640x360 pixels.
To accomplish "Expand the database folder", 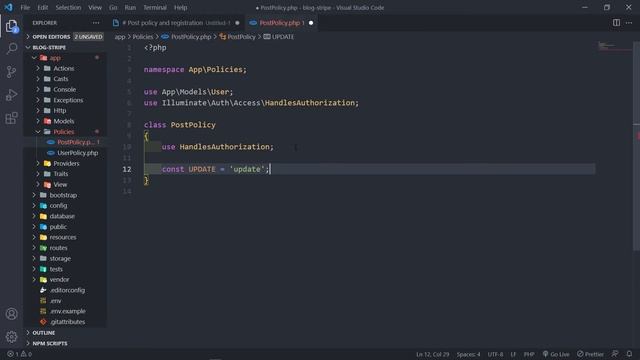I will tap(62, 216).
